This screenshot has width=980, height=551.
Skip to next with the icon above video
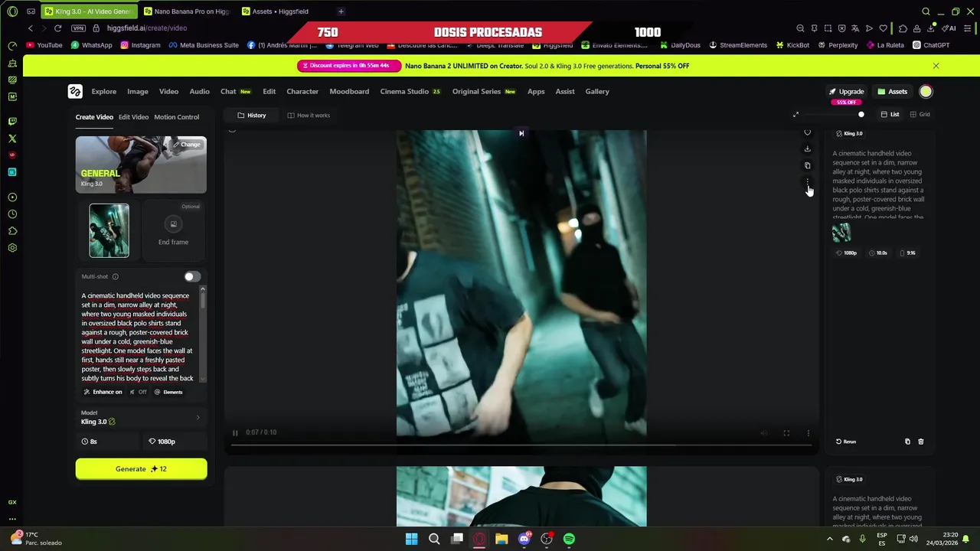521,133
